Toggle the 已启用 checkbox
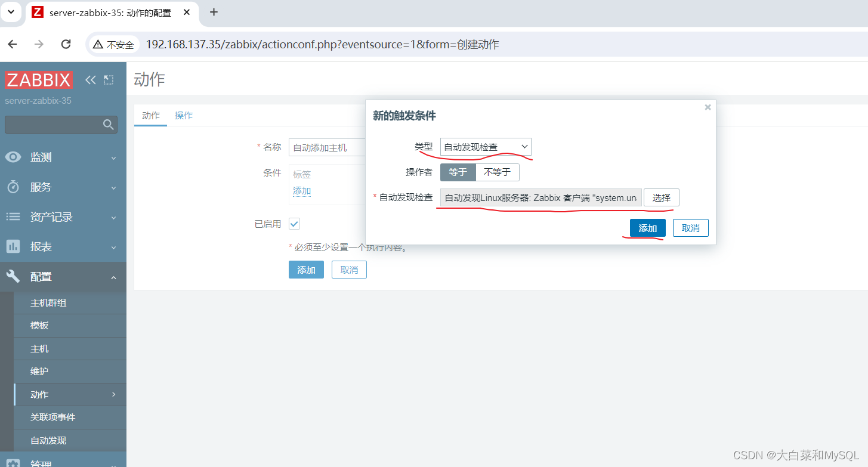The height and width of the screenshot is (467, 868). coord(294,224)
